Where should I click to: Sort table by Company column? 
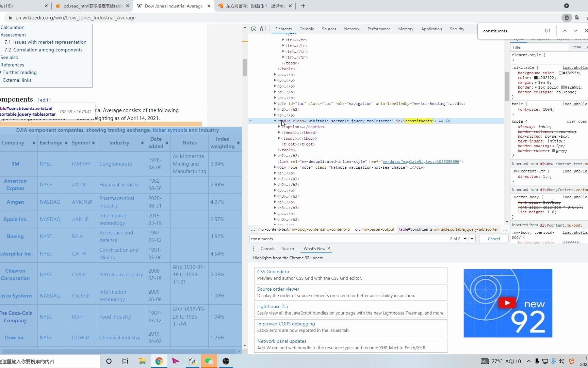(34, 143)
